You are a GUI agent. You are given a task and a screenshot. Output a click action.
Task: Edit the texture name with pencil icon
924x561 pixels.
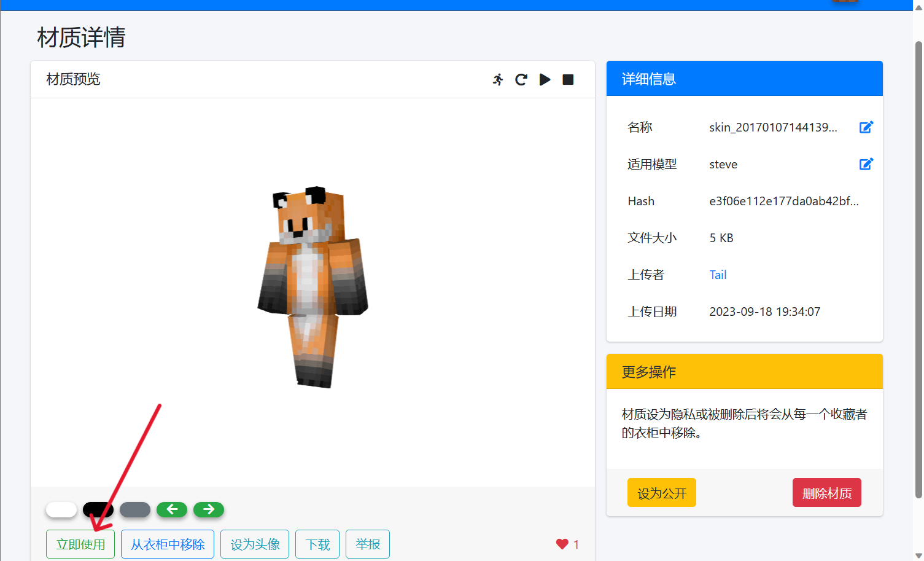pyautogui.click(x=866, y=127)
